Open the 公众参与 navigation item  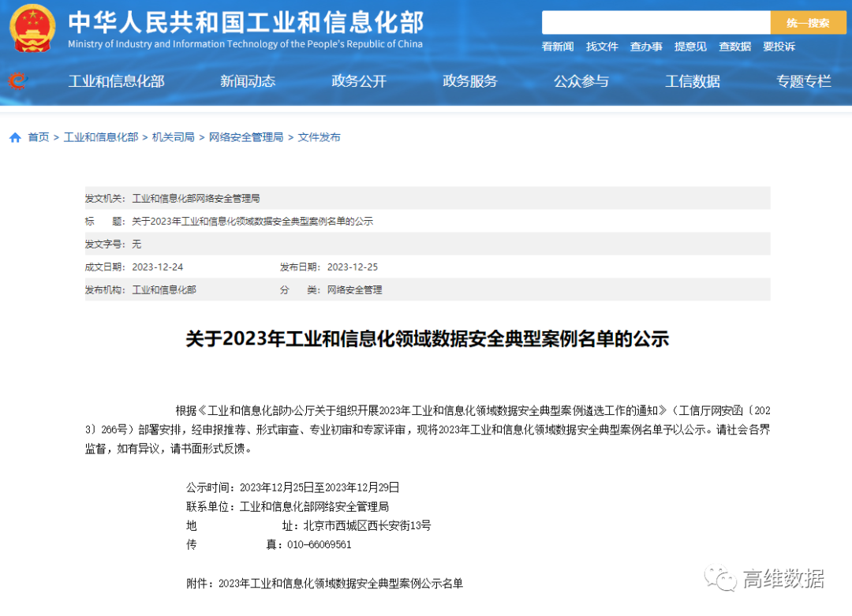coord(581,80)
